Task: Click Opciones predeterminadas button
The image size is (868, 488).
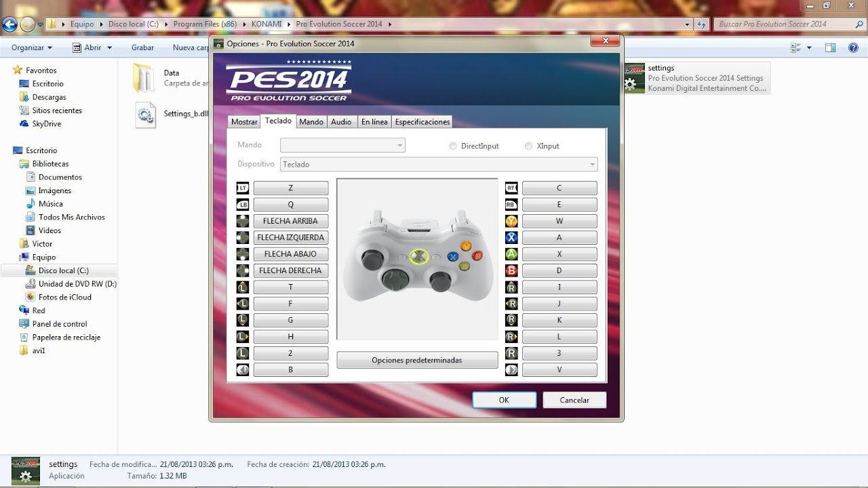Action: 417,360
